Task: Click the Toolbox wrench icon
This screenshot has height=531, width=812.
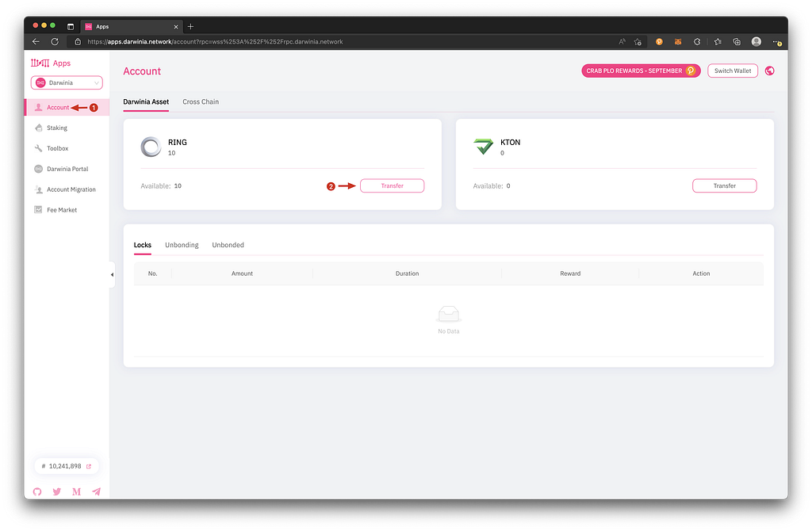Action: click(38, 148)
